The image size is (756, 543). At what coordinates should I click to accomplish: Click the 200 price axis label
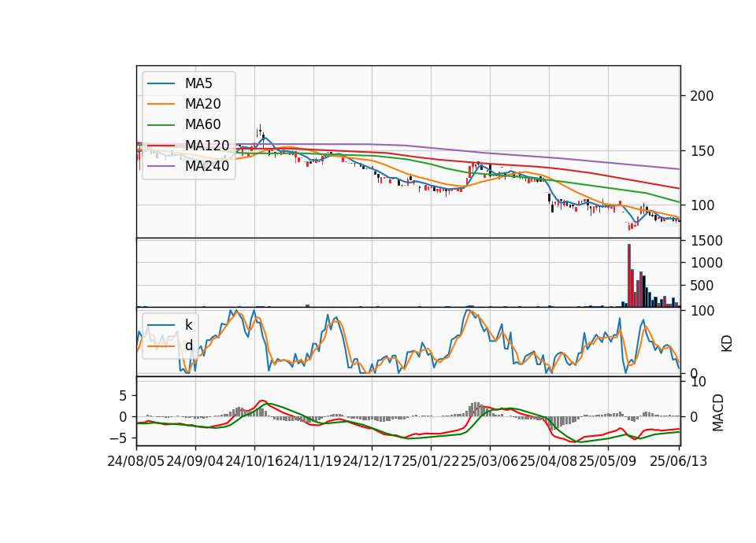pos(702,96)
